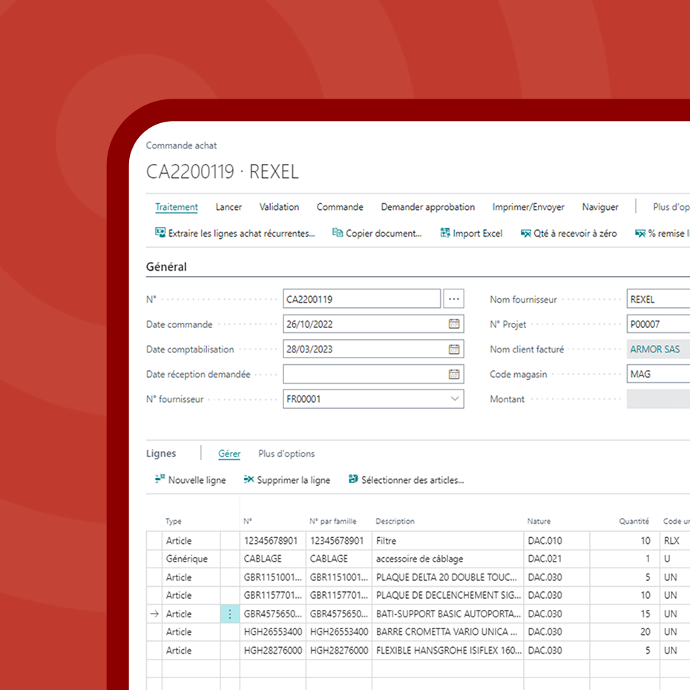Click the Supprimer la ligne icon
The height and width of the screenshot is (690, 690).
pos(249,480)
